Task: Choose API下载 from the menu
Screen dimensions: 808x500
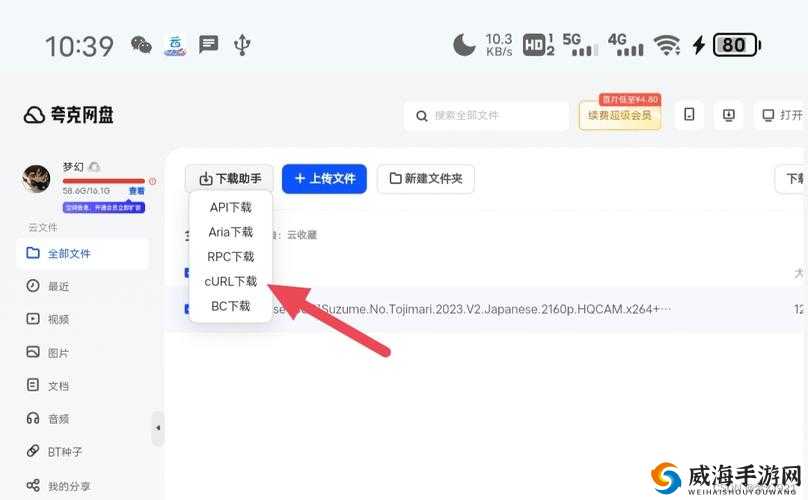Action: pyautogui.click(x=230, y=207)
